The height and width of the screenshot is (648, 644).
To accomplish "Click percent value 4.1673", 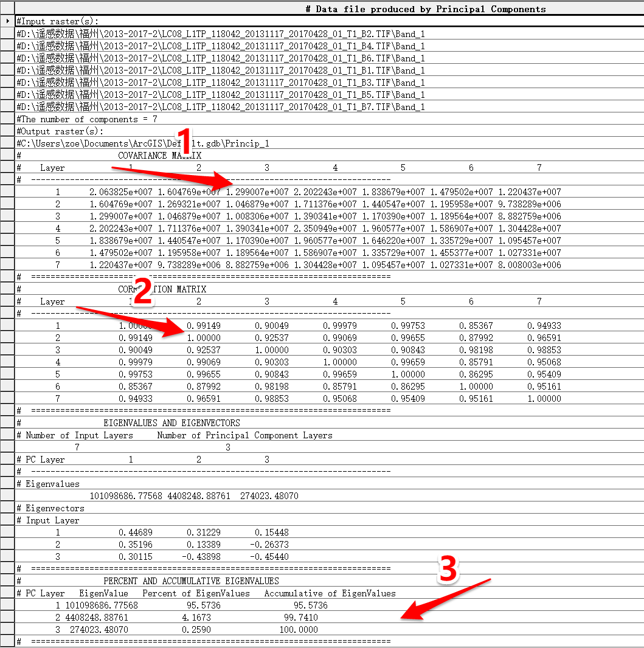I will tap(196, 618).
